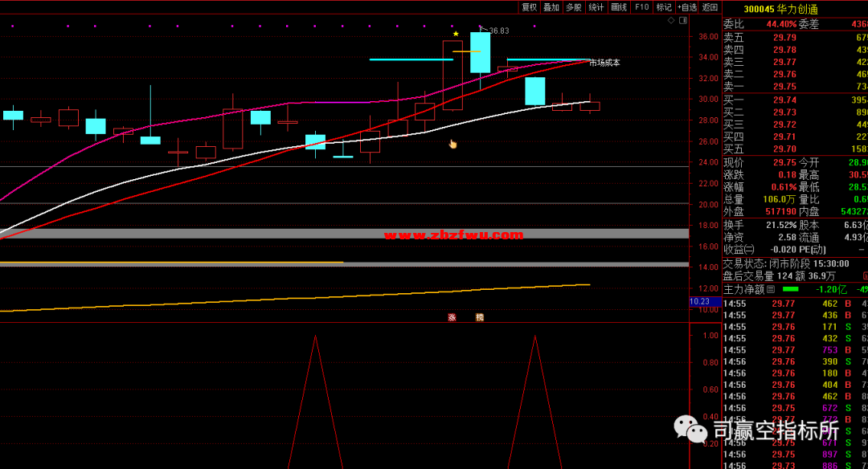Click the 内盘 label in quote panel
The width and height of the screenshot is (868, 469).
click(809, 211)
